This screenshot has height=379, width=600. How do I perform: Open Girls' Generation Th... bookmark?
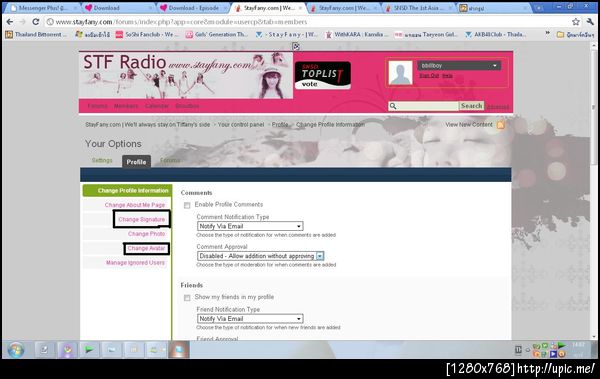click(217, 34)
